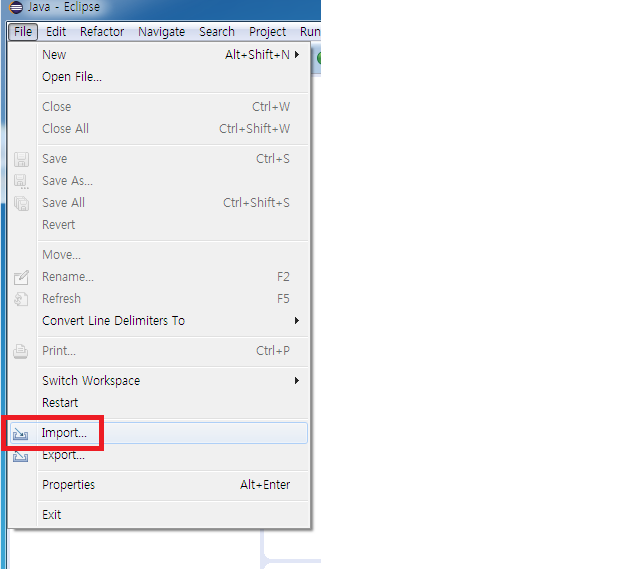Select Close in the File menu
The width and height of the screenshot is (620, 569).
(173, 107)
